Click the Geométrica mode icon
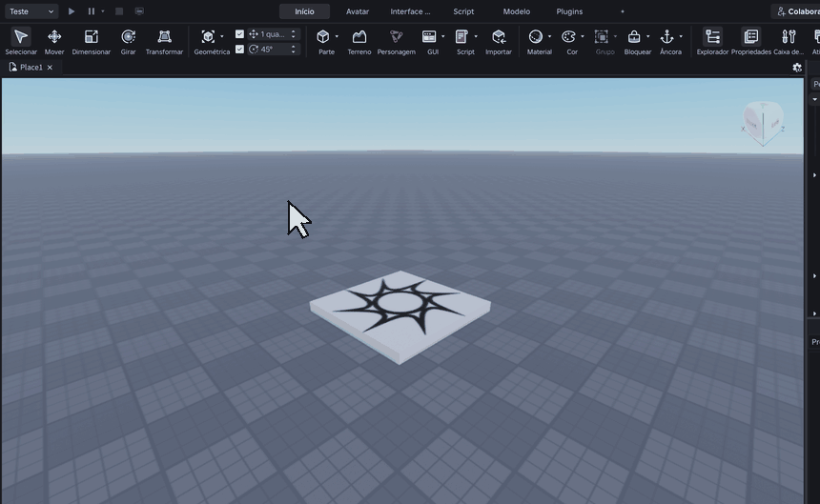Image resolution: width=820 pixels, height=504 pixels. (208, 36)
